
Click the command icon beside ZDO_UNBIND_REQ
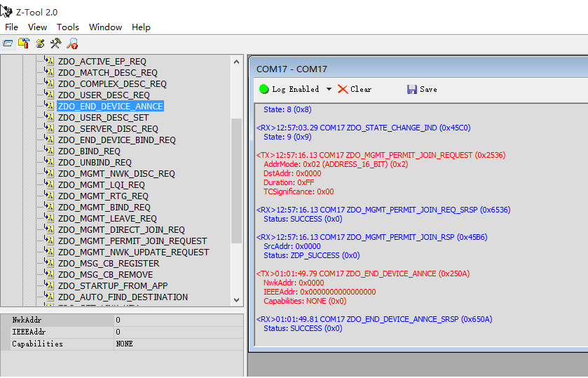[49, 162]
